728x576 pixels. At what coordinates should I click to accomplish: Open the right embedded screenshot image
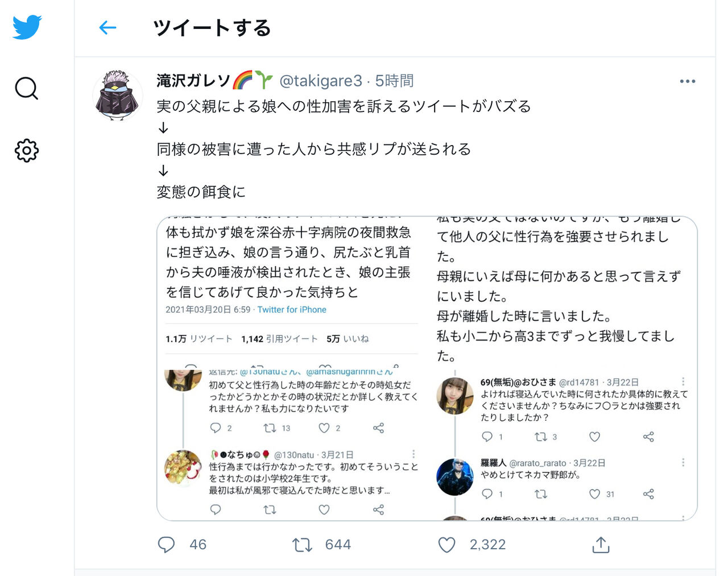562,368
